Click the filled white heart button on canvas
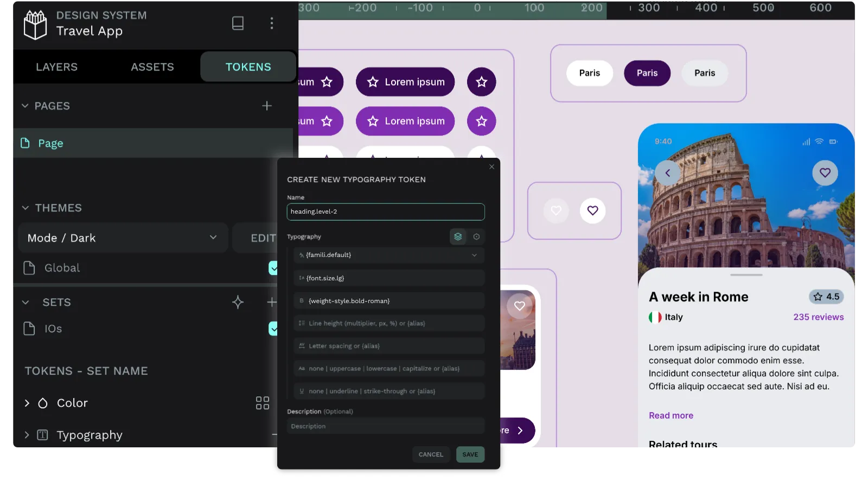 click(x=593, y=210)
